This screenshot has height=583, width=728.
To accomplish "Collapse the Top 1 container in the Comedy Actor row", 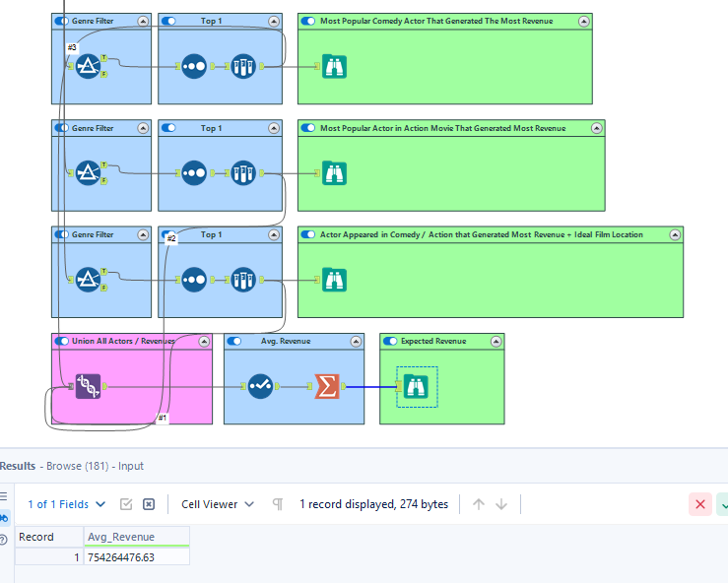I will [x=274, y=22].
